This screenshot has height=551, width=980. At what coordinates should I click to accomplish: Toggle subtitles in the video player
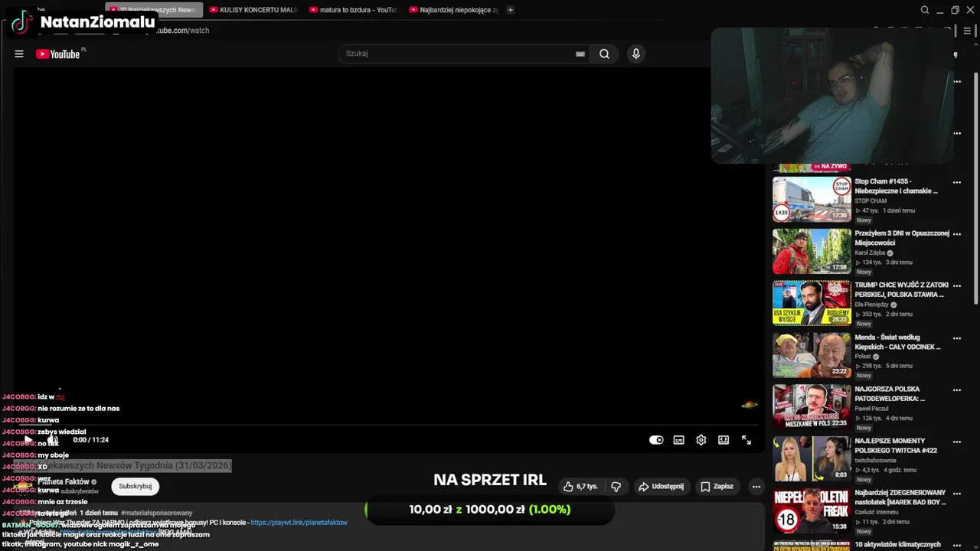click(678, 440)
